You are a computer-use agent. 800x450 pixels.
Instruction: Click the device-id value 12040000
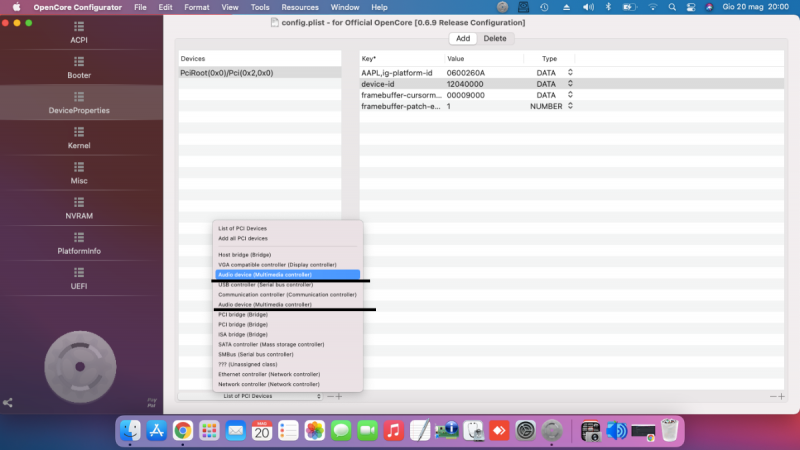pyautogui.click(x=465, y=84)
